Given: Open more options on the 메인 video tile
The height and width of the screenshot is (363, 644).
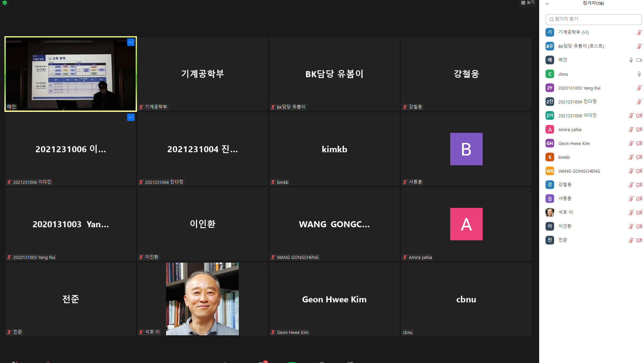Looking at the screenshot, I should point(131,42).
